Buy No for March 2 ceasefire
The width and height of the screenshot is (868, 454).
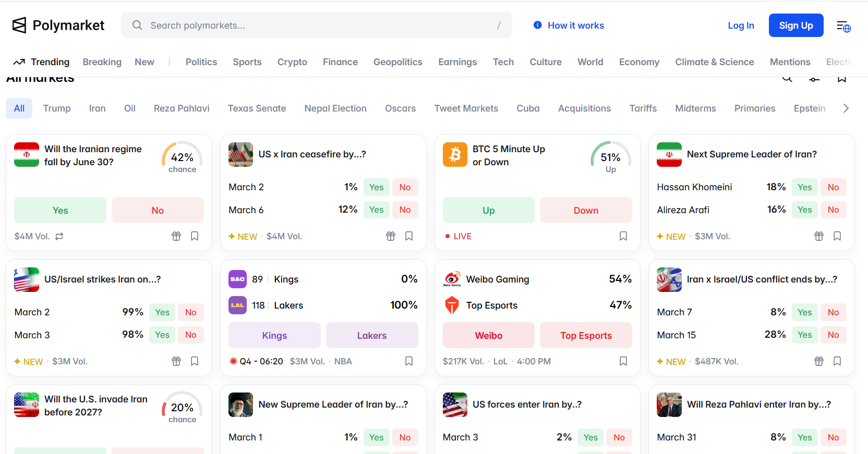coord(405,187)
